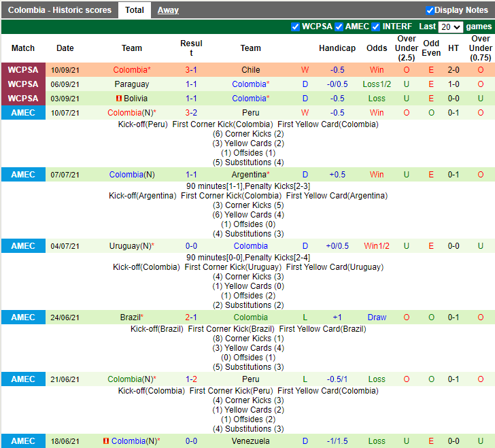Select the Total tab
Screen dimensions: 495x448
point(135,10)
